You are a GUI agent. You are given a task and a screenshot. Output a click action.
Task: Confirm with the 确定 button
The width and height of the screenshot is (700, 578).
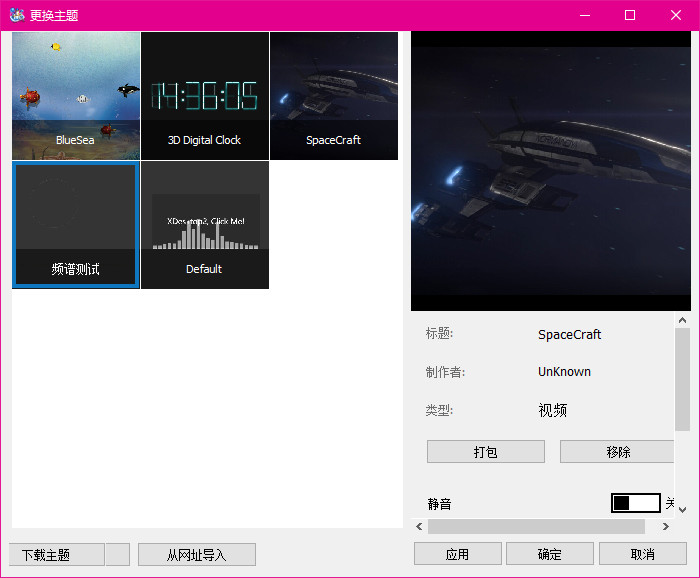[x=549, y=554]
